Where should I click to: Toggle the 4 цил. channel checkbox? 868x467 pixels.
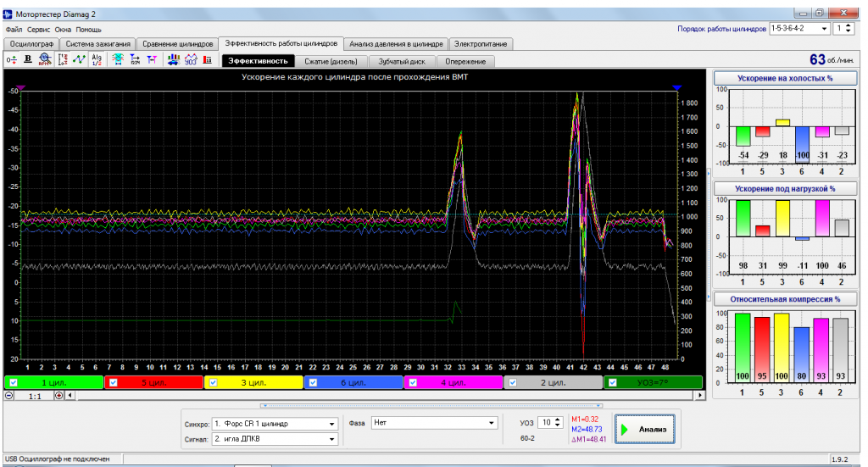coord(413,382)
